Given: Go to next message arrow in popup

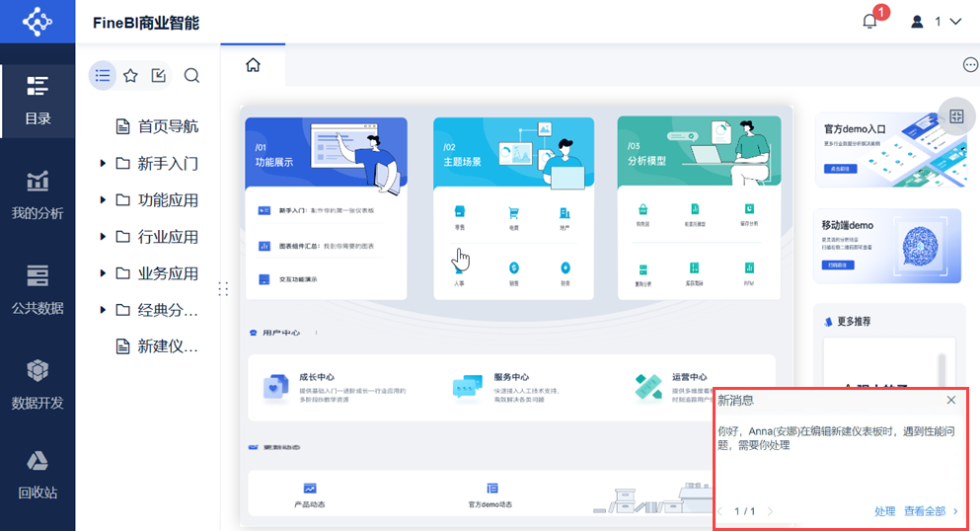Looking at the screenshot, I should pos(770,511).
